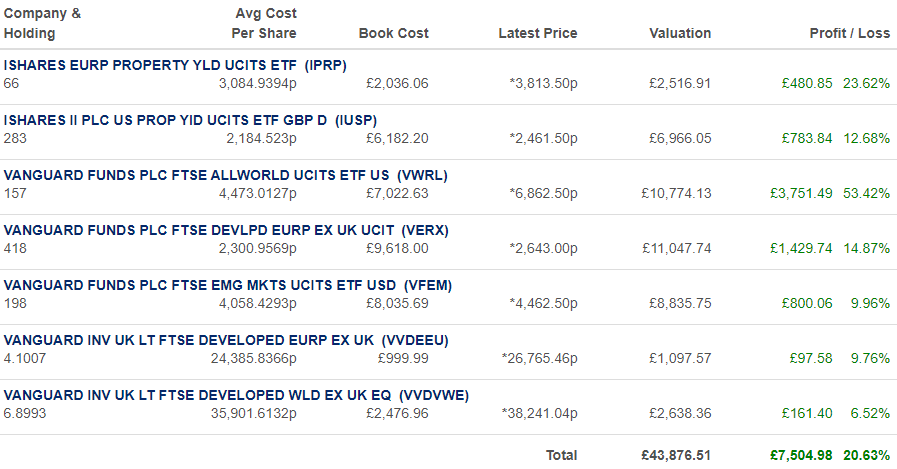Click the Company & Holding column header
This screenshot has height=469, width=897.
[x=42, y=23]
